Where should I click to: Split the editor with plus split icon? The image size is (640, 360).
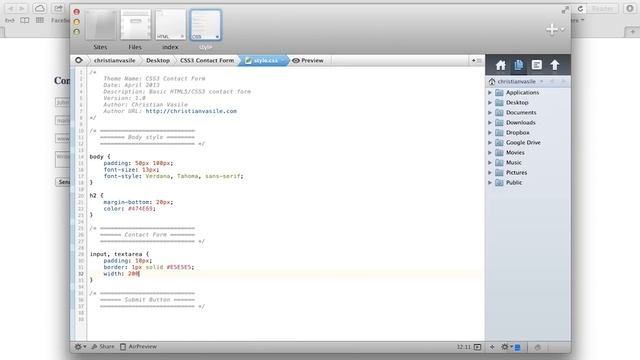[x=476, y=60]
